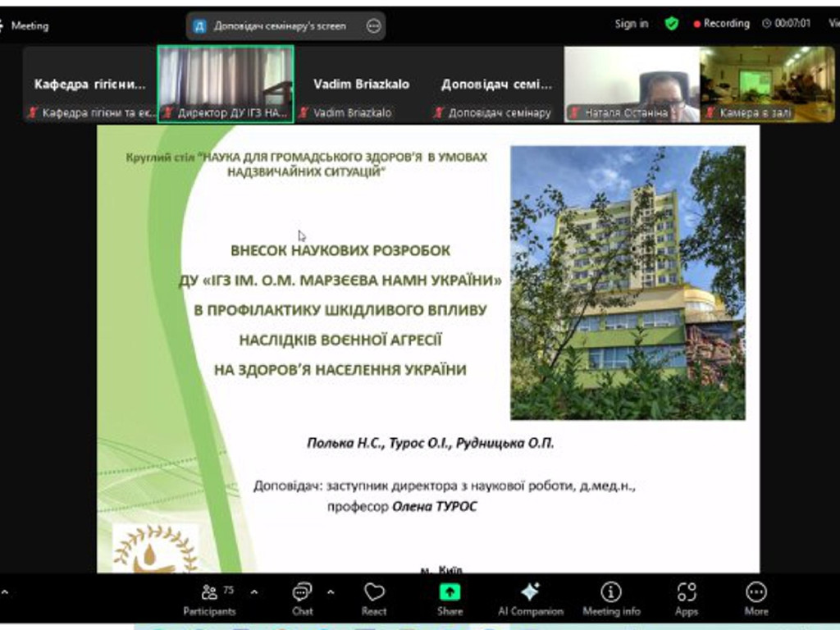The image size is (840, 630).
Task: Open the Apps panel
Action: coord(687,600)
